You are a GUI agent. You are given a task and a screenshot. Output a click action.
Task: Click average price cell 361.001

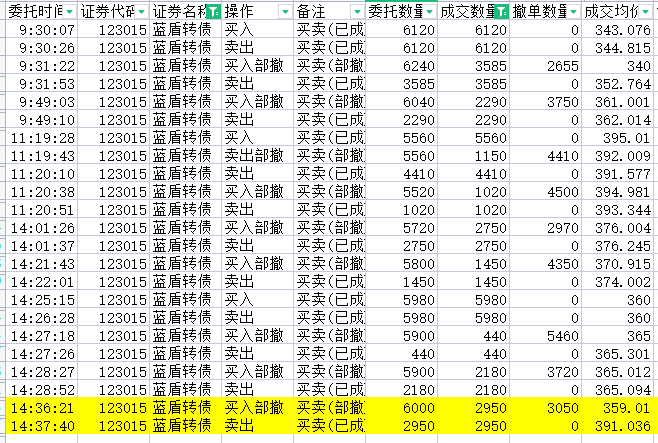tap(619, 102)
